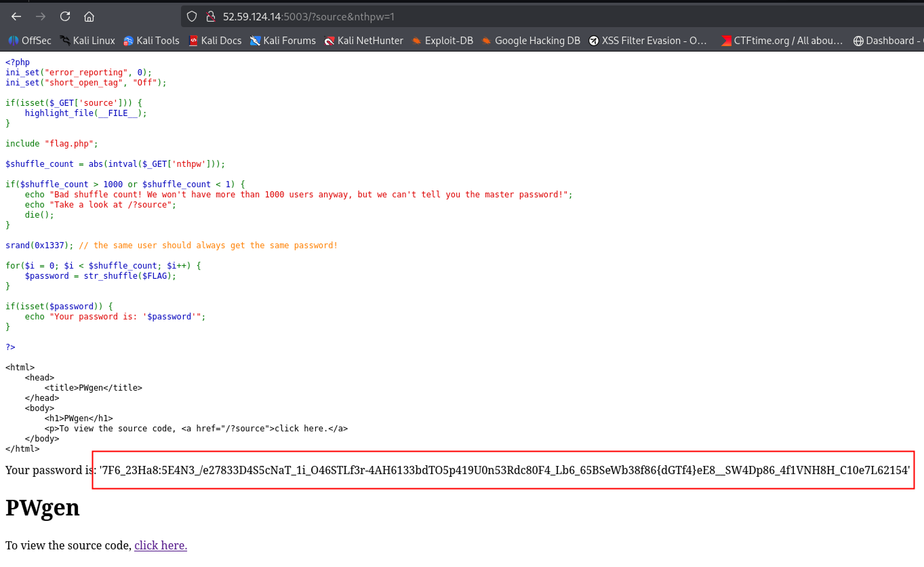924x567 pixels.
Task: Open the Kali Tools bookmark
Action: [151, 41]
